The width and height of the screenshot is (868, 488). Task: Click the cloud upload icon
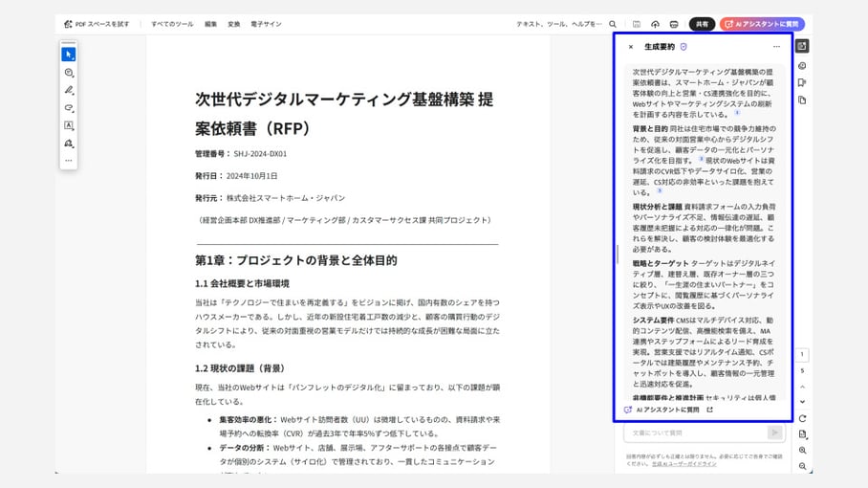[656, 24]
